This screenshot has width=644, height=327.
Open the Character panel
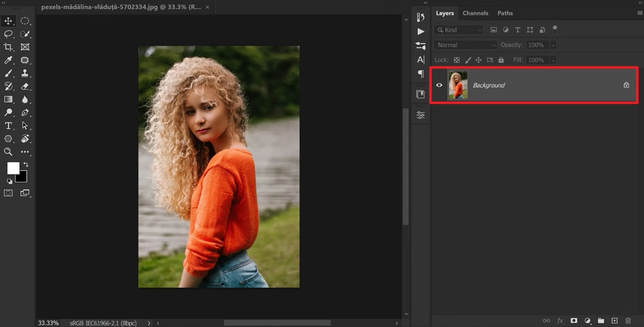coord(420,59)
